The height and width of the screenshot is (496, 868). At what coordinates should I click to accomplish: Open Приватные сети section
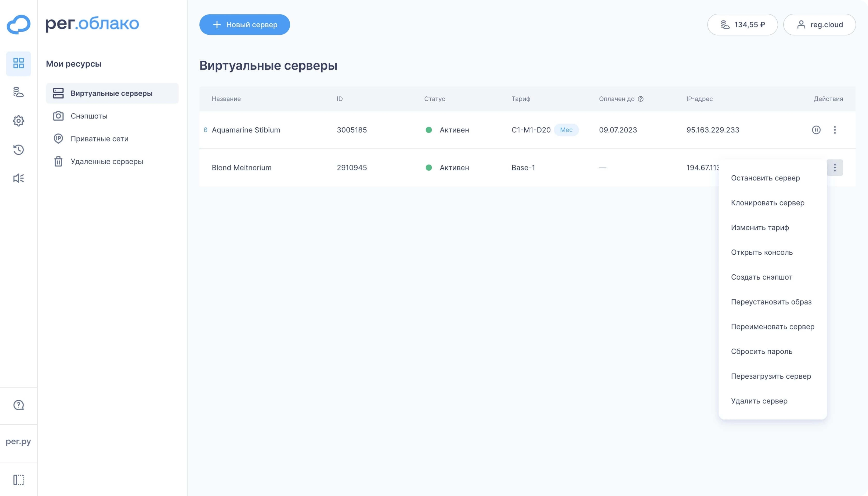pos(99,139)
